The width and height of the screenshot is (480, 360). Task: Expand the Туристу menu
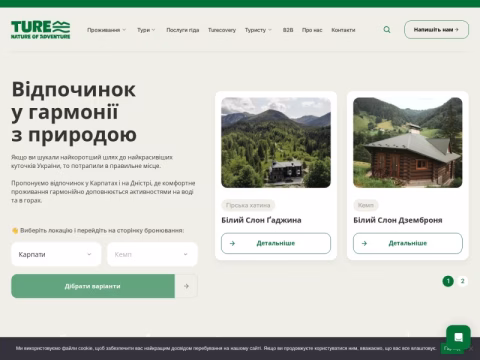258,30
